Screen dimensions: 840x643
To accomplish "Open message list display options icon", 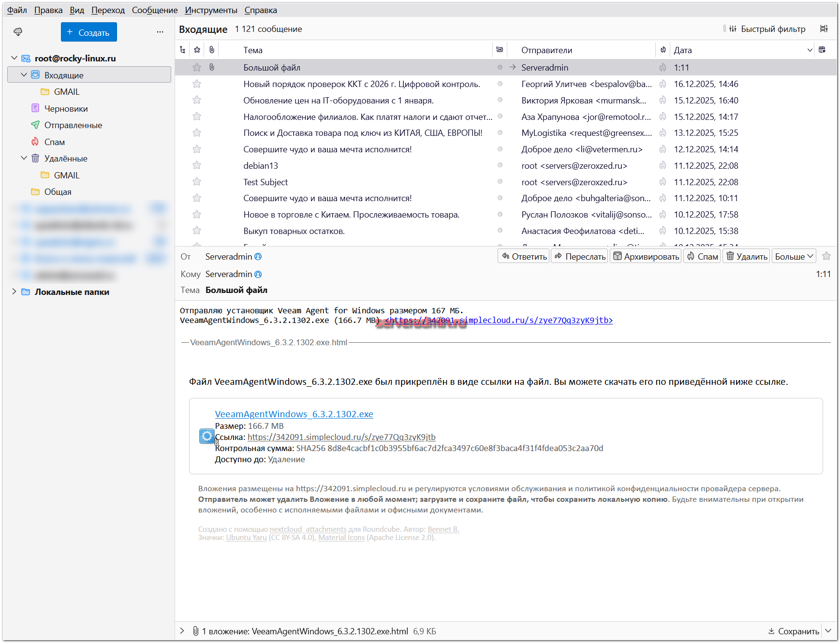I will tap(824, 29).
